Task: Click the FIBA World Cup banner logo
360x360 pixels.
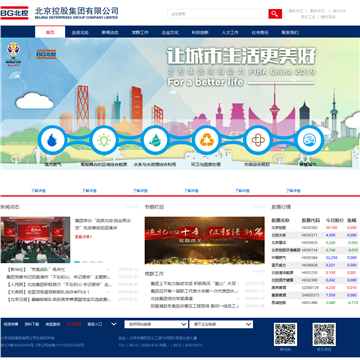Action: [x=13, y=55]
